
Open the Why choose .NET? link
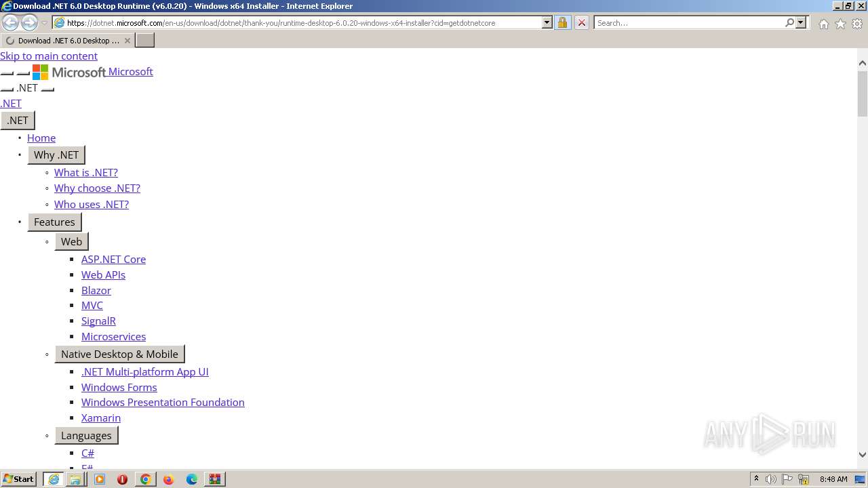pos(97,188)
